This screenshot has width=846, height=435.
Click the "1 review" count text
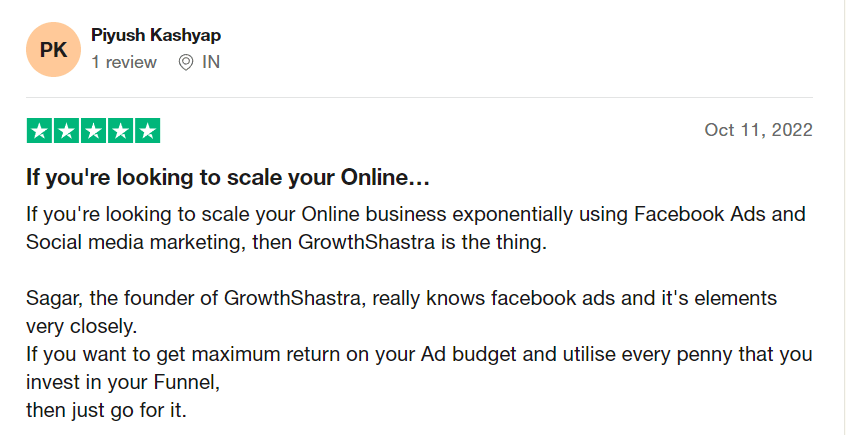tap(124, 63)
